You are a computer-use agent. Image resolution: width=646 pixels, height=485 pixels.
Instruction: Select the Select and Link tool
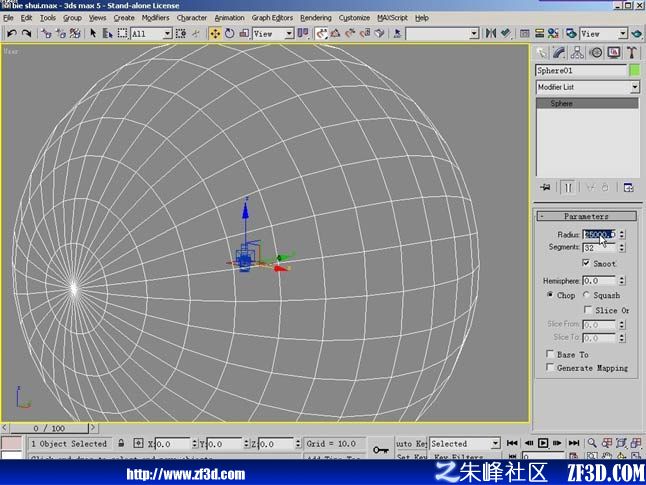[x=46, y=33]
